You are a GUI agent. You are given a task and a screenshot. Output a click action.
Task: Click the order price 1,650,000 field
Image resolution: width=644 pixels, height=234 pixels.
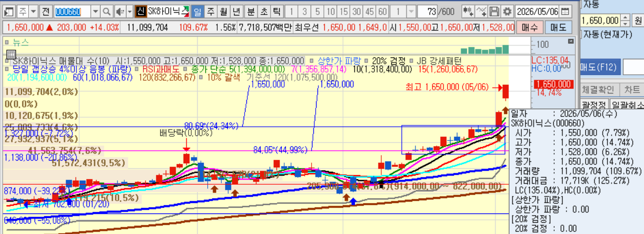click(601, 21)
